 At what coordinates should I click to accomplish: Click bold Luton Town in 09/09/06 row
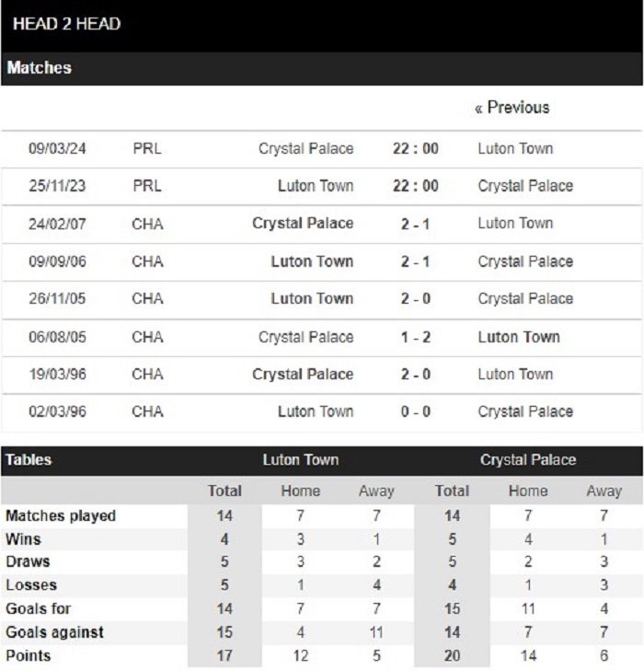pyautogui.click(x=312, y=261)
